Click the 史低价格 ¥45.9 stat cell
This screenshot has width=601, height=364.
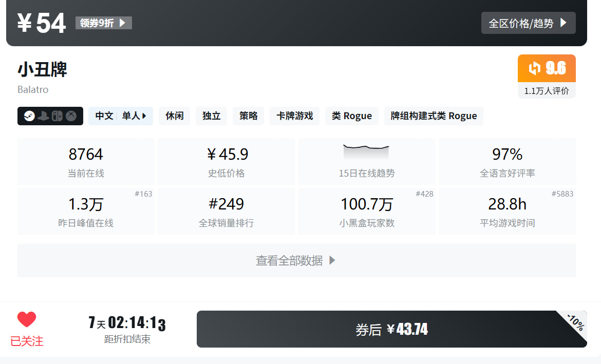(226, 161)
